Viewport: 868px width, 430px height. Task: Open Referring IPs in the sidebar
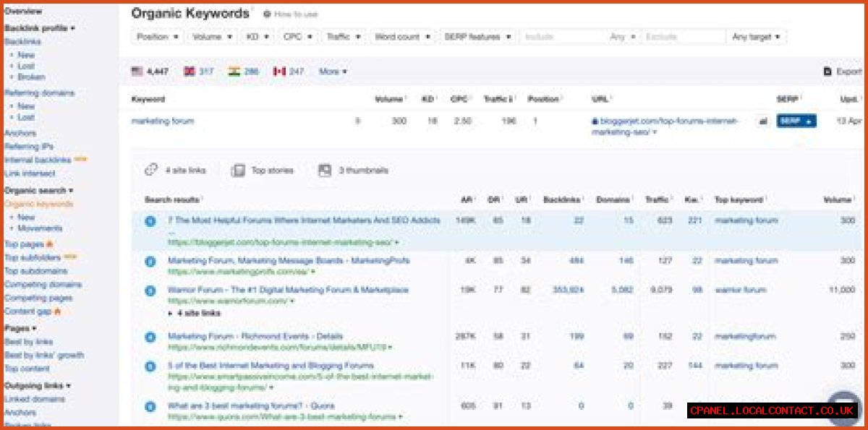click(x=28, y=147)
